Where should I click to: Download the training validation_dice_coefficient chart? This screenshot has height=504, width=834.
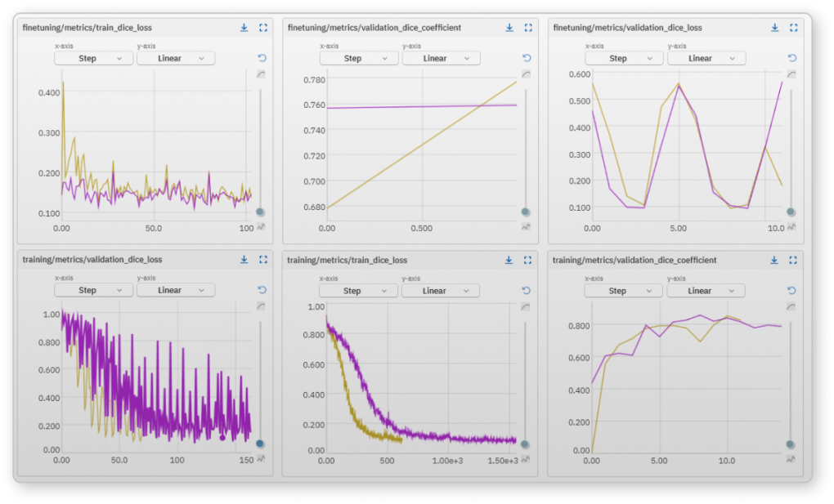(774, 260)
